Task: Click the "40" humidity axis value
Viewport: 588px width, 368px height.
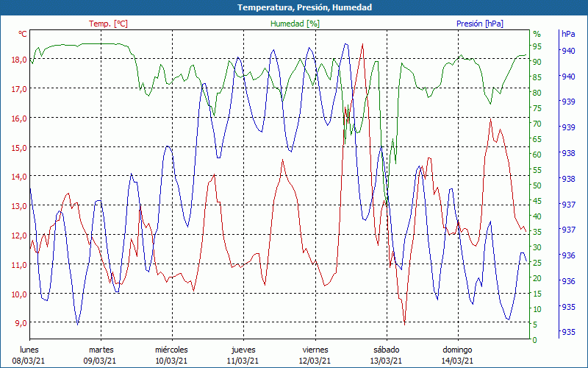Action: pyautogui.click(x=537, y=216)
